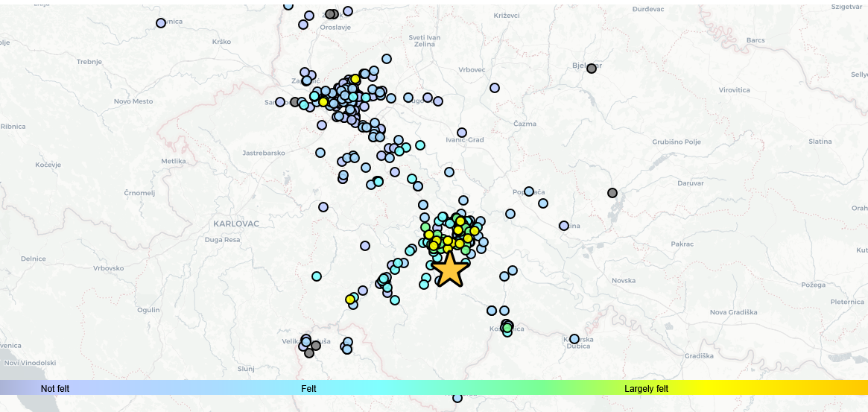Image resolution: width=868 pixels, height=412 pixels.
Task: Select the topmost yellow marker in the Zagreb cluster
Action: point(355,79)
